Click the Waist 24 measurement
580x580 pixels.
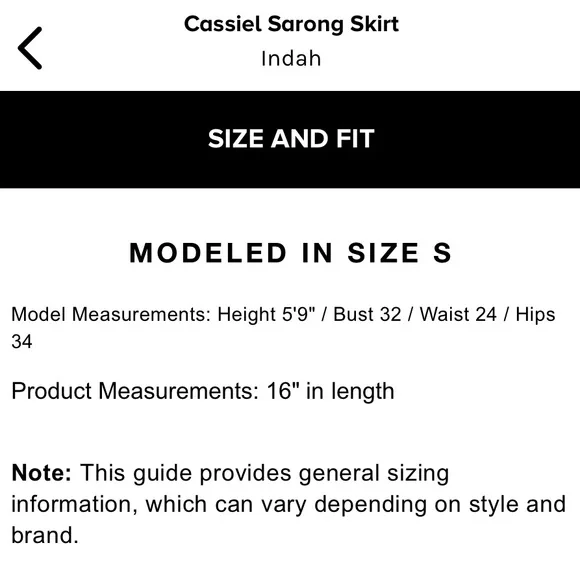tap(458, 314)
